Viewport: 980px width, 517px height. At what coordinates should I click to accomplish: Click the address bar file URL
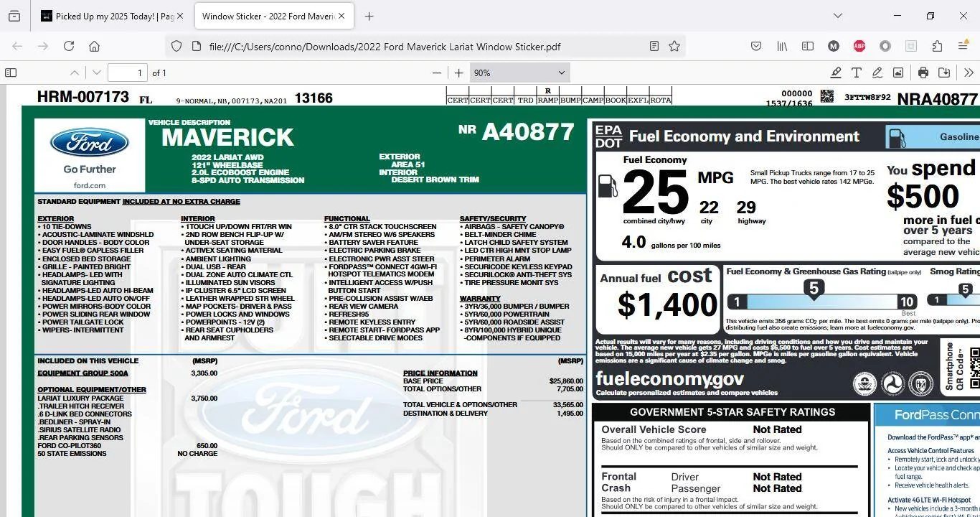385,47
